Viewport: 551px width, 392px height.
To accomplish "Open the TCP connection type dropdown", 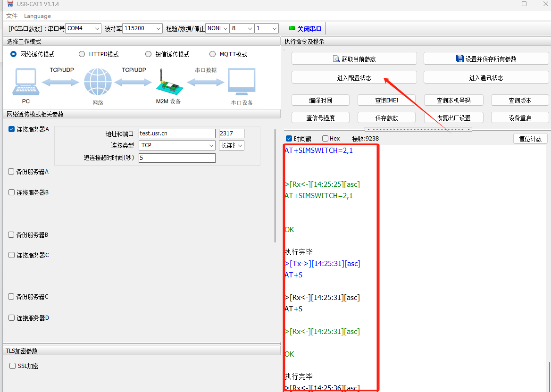I will [x=177, y=145].
